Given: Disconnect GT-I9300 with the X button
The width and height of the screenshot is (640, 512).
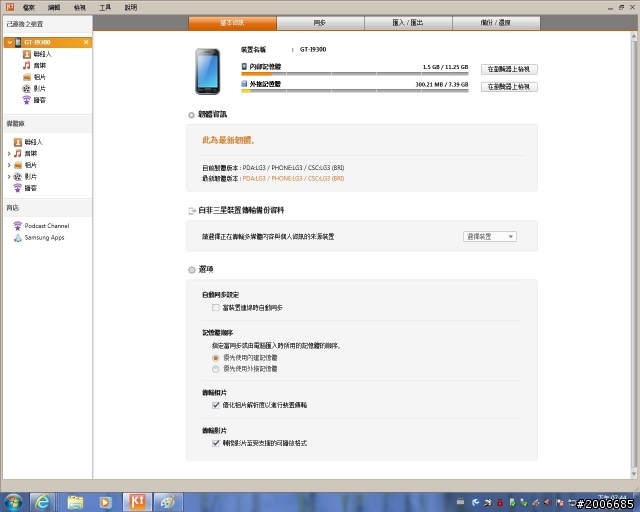Looking at the screenshot, I should point(86,42).
